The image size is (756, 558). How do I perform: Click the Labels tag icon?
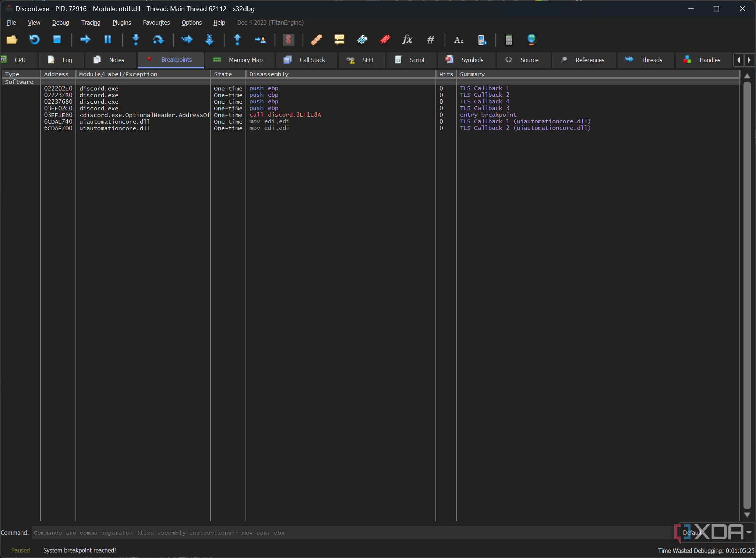coord(362,39)
